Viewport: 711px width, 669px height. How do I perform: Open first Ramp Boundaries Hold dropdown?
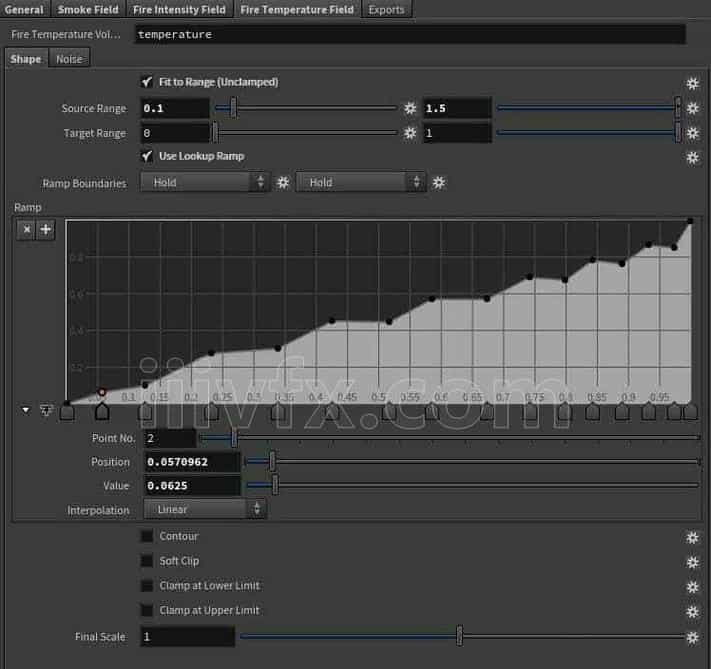tap(204, 182)
